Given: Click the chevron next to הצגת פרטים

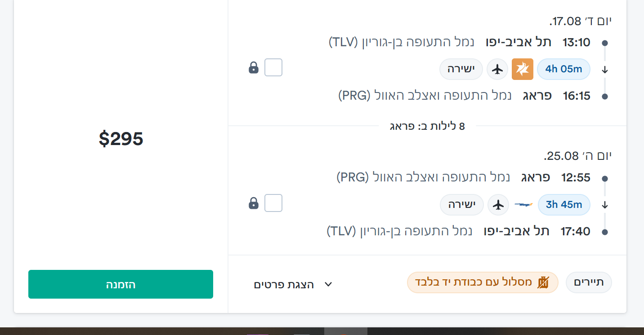Looking at the screenshot, I should coord(328,285).
